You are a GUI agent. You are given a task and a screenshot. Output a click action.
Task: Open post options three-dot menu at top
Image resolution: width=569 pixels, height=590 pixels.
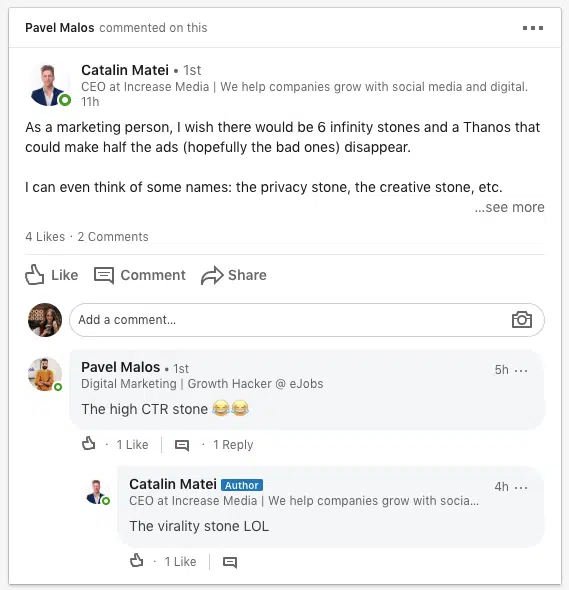[532, 28]
